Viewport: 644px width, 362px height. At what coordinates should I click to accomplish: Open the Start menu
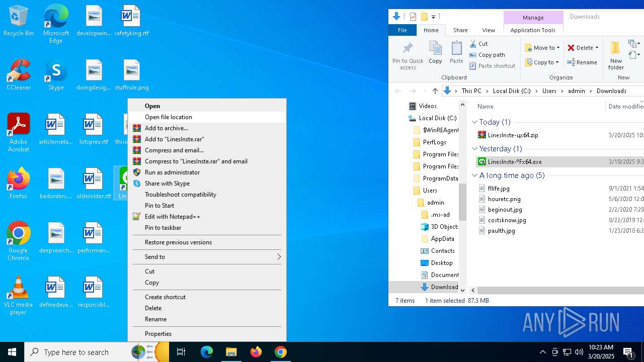[12, 352]
